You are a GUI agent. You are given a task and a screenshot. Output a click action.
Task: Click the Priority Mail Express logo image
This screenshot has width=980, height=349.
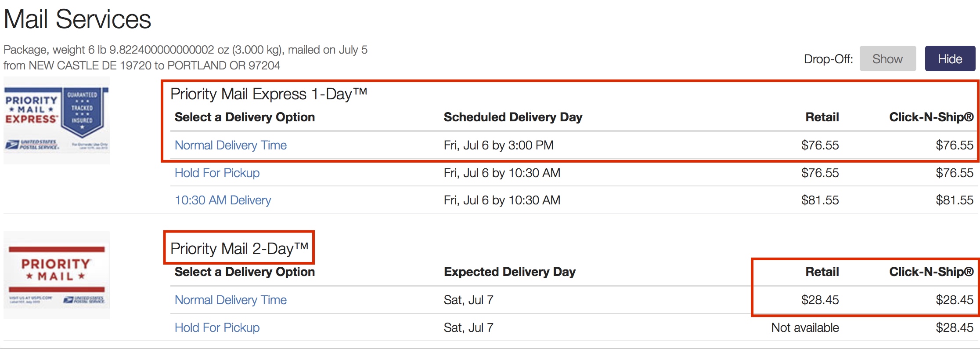[57, 120]
